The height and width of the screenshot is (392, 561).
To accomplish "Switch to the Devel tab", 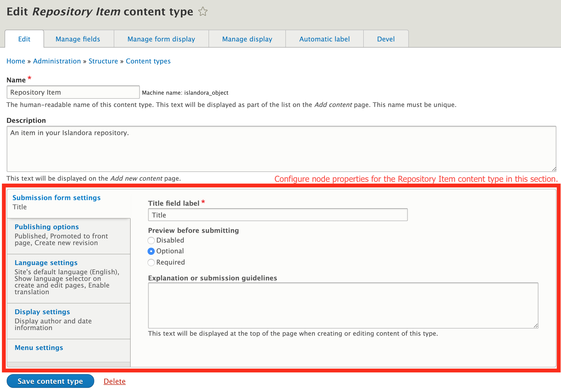I will click(x=386, y=39).
